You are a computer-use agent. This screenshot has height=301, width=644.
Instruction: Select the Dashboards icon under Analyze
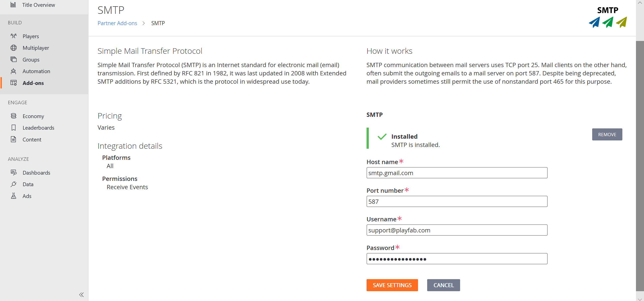click(14, 172)
